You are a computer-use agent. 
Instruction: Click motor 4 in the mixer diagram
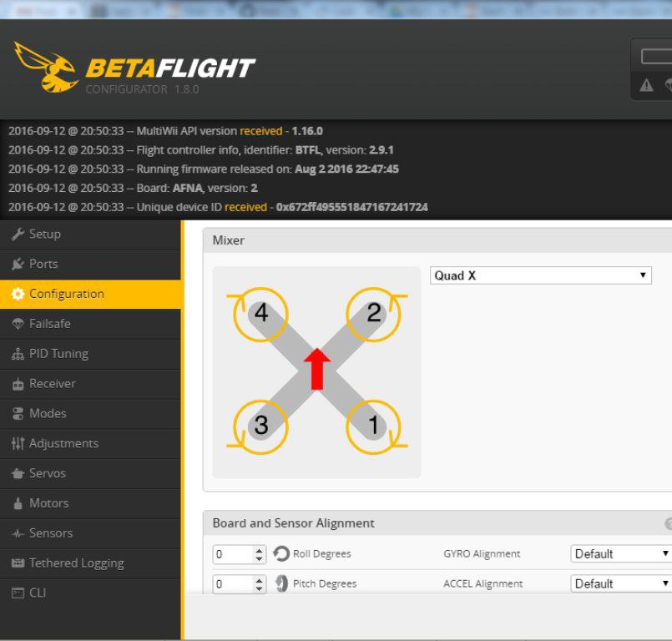tap(261, 314)
